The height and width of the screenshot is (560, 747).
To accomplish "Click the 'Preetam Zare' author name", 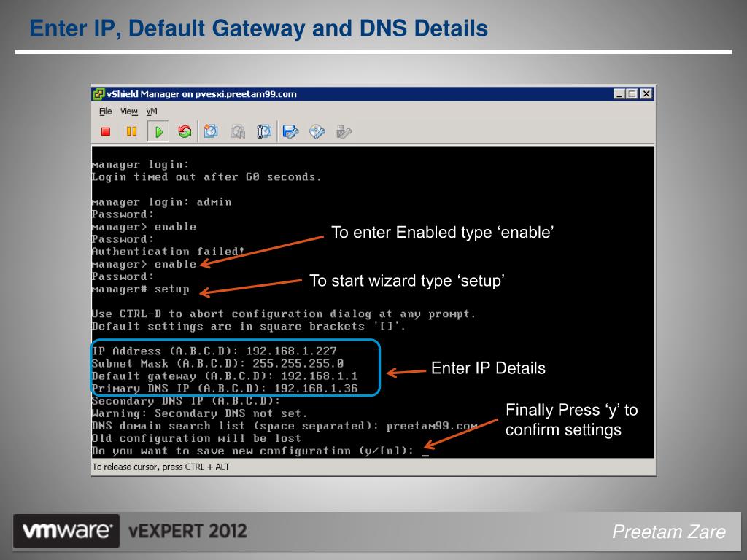I will pyautogui.click(x=669, y=532).
